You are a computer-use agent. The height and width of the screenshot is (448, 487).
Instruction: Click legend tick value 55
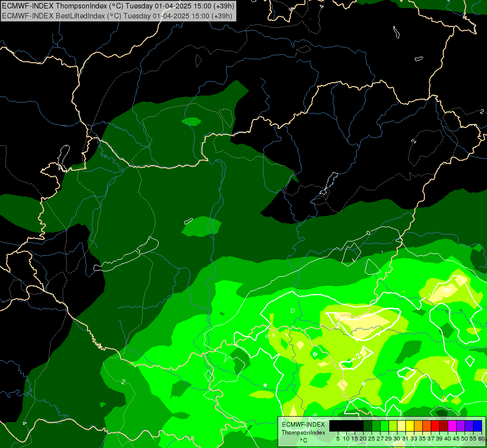(473, 439)
